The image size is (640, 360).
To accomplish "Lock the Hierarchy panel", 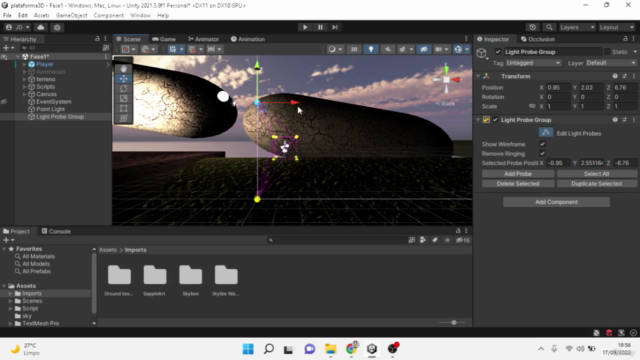I will coord(97,39).
